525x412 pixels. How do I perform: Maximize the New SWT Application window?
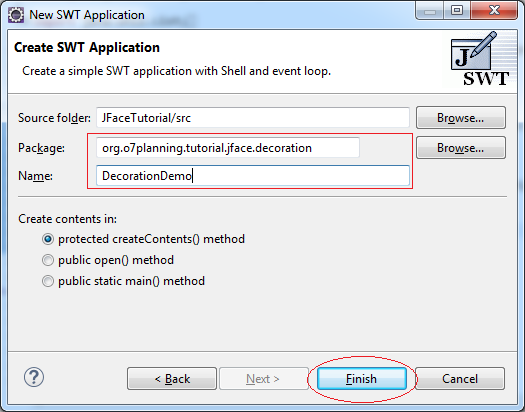(x=457, y=10)
